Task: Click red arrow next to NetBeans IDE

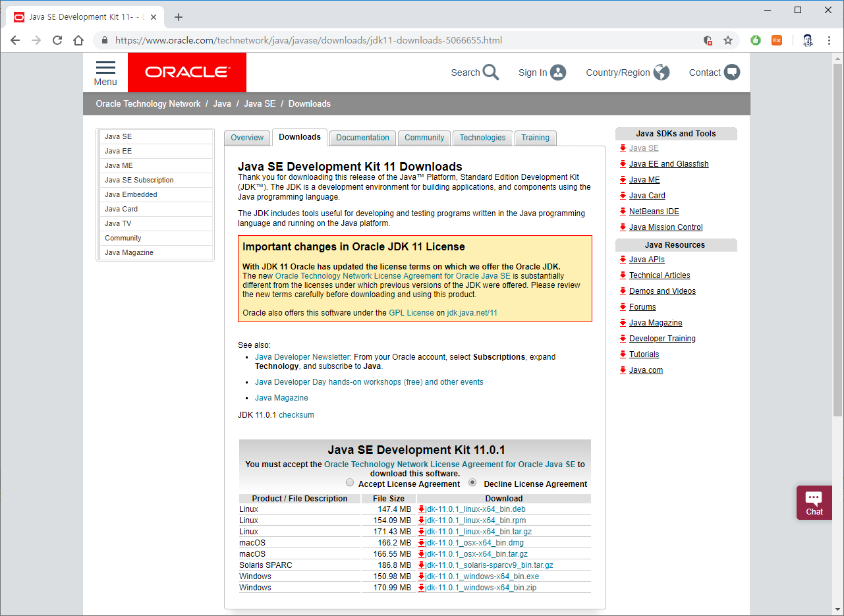Action: click(623, 211)
